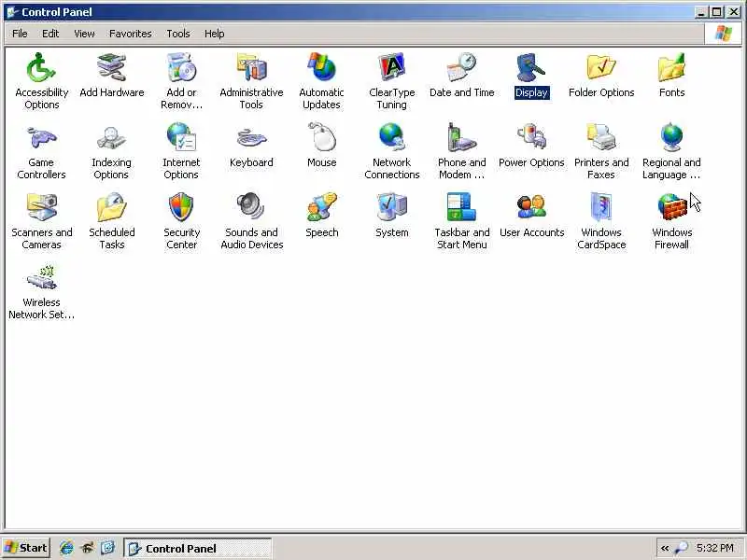The image size is (747, 560).
Task: Open the Game Controllers icon
Action: 41,137
